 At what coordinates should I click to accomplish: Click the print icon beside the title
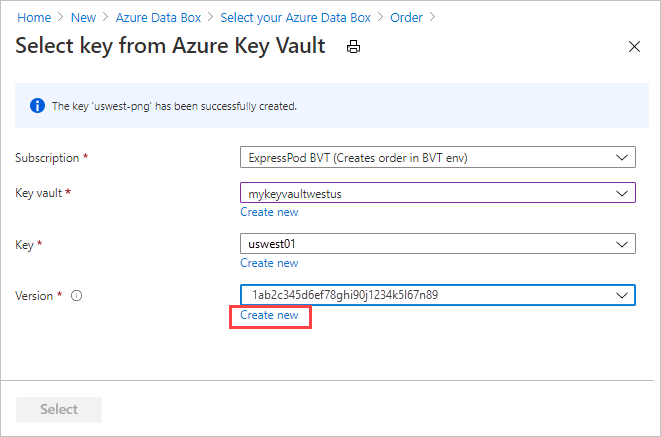[x=353, y=47]
